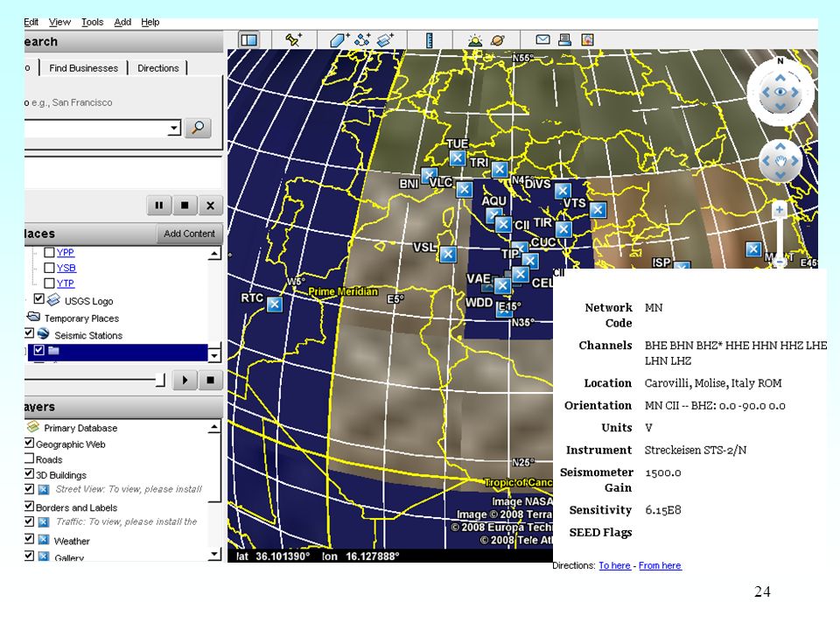Click the search text input field
840x630 pixels.
(96, 128)
